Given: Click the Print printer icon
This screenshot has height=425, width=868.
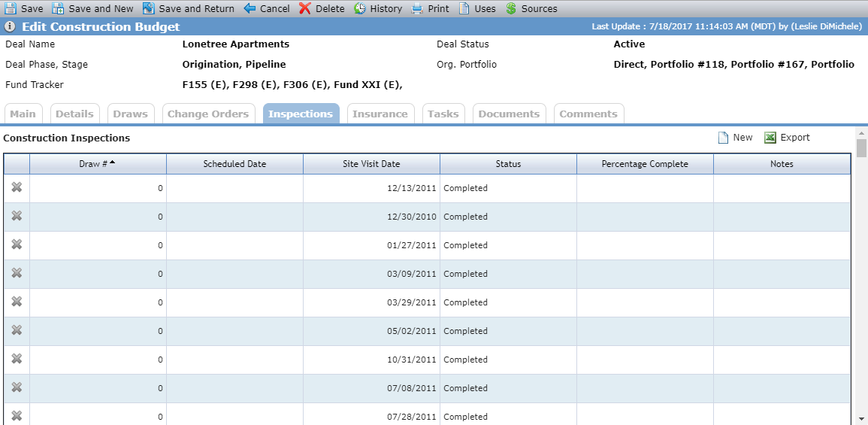Looking at the screenshot, I should 417,8.
